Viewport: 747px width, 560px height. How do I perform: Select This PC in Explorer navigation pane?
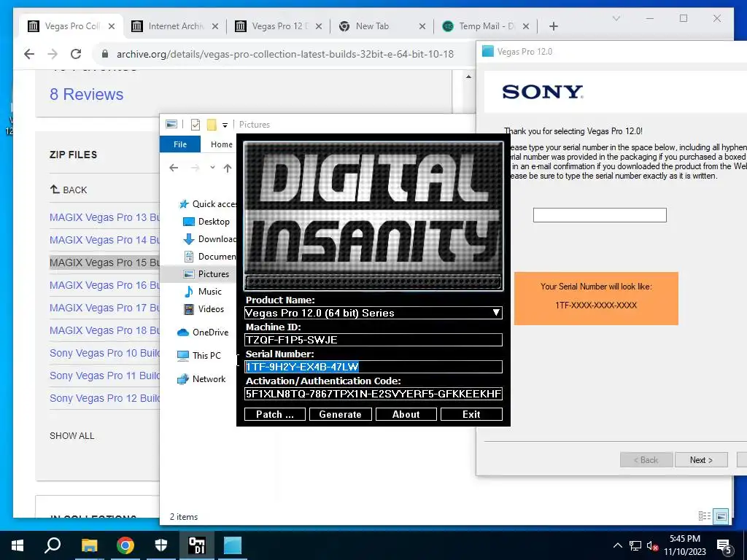pyautogui.click(x=199, y=355)
